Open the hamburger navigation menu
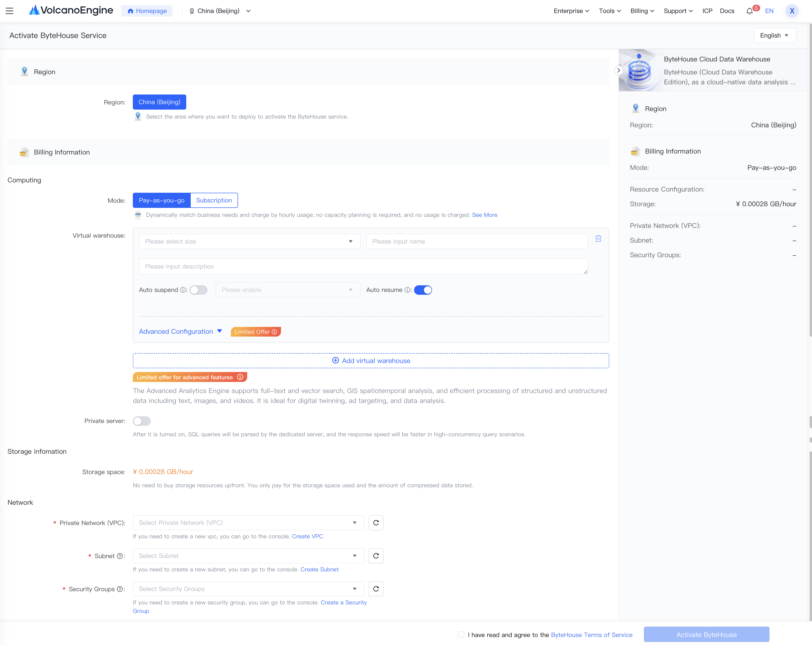 [x=9, y=11]
